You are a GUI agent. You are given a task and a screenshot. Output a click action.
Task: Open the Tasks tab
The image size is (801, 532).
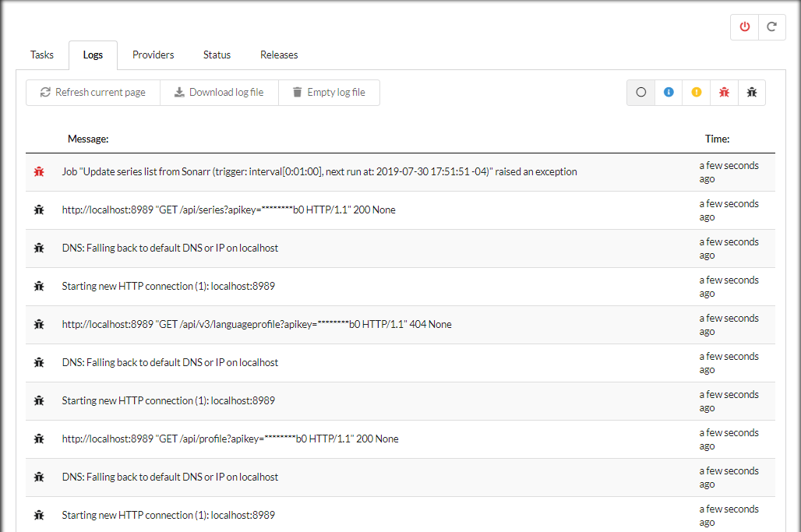[x=41, y=55]
